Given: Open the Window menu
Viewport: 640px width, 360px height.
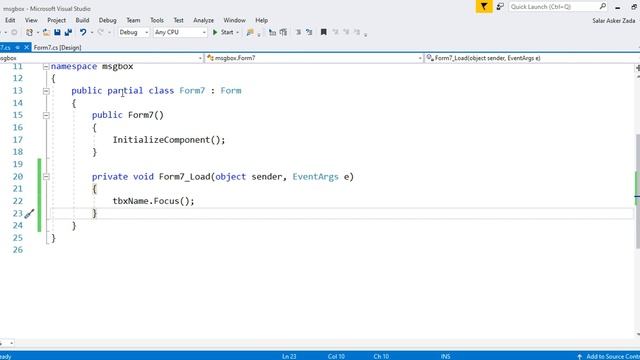Looking at the screenshot, I should (x=234, y=20).
